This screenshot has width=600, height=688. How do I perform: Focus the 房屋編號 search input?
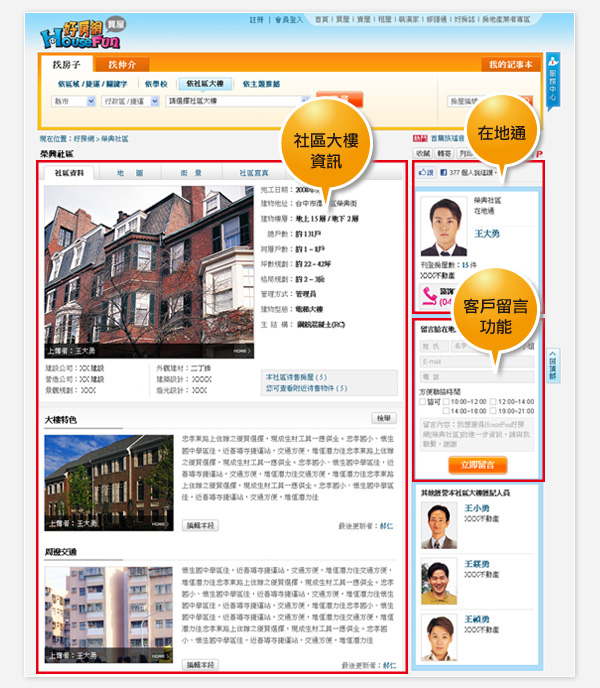coord(467,101)
